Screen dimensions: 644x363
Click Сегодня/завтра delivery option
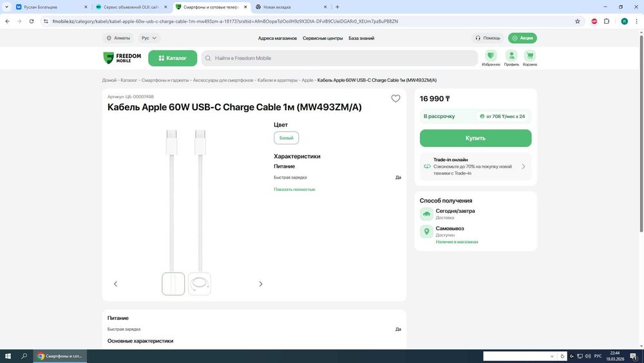pos(455,214)
